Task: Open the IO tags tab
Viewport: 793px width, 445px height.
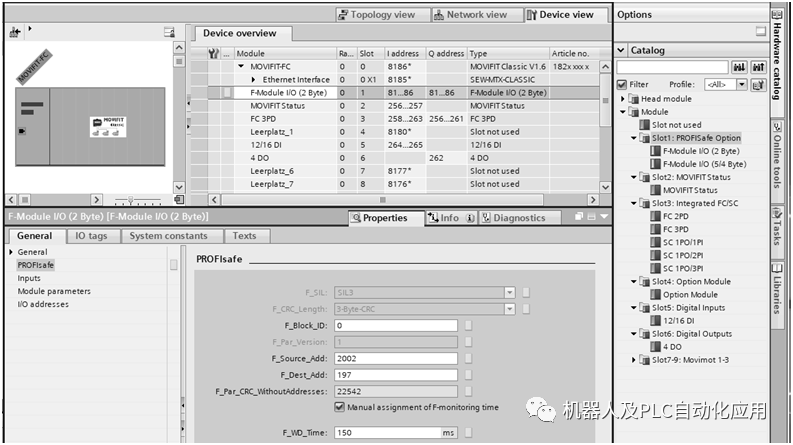Action: coord(92,236)
